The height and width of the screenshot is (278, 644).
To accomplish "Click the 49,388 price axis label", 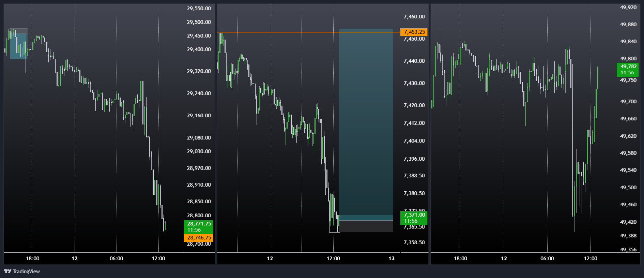I will coord(628,235).
